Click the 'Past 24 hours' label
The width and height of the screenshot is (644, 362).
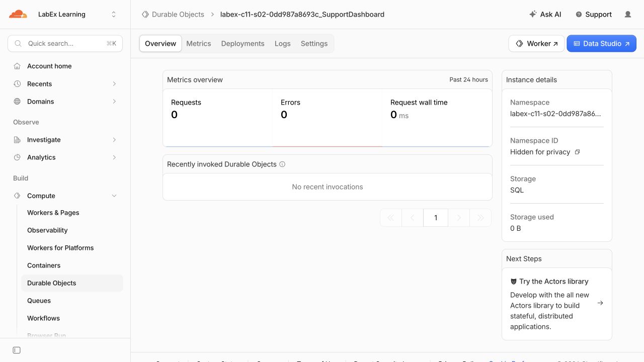(x=469, y=79)
